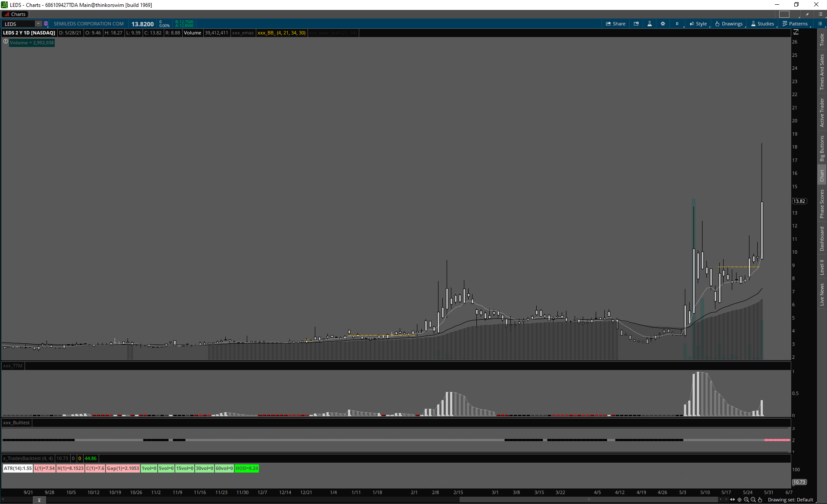Select the pan hand pointer icon
This screenshot has height=504, width=827.
point(760,500)
